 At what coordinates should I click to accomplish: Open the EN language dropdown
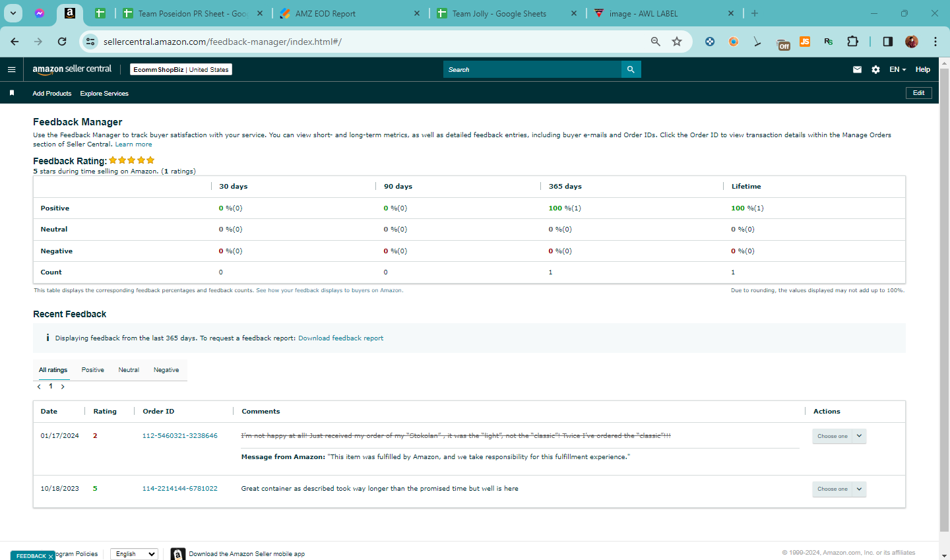tap(898, 69)
